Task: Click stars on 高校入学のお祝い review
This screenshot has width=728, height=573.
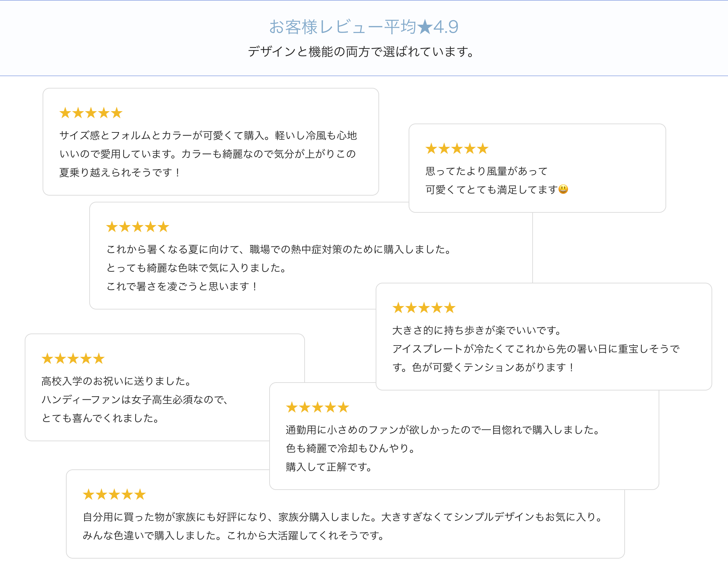Action: tap(73, 359)
